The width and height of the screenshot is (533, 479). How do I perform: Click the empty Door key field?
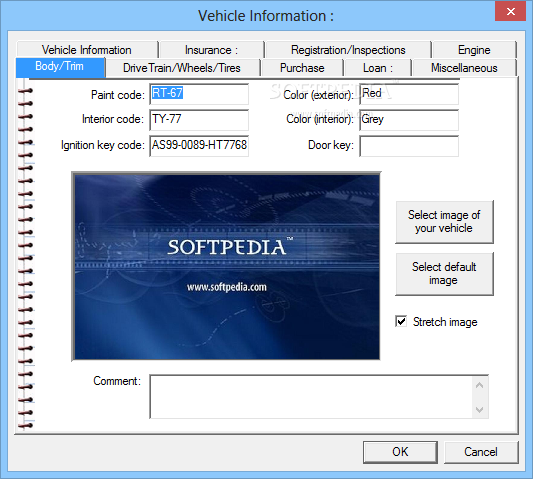[409, 146]
